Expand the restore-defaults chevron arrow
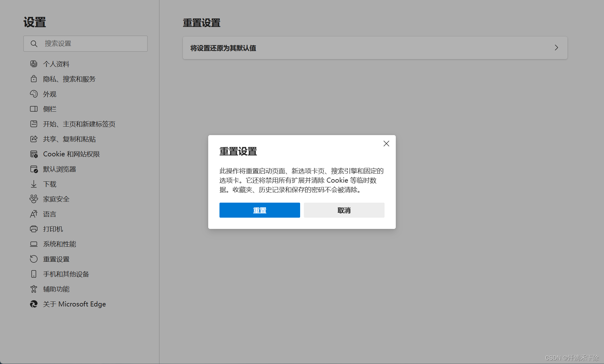The width and height of the screenshot is (604, 364). tap(556, 48)
